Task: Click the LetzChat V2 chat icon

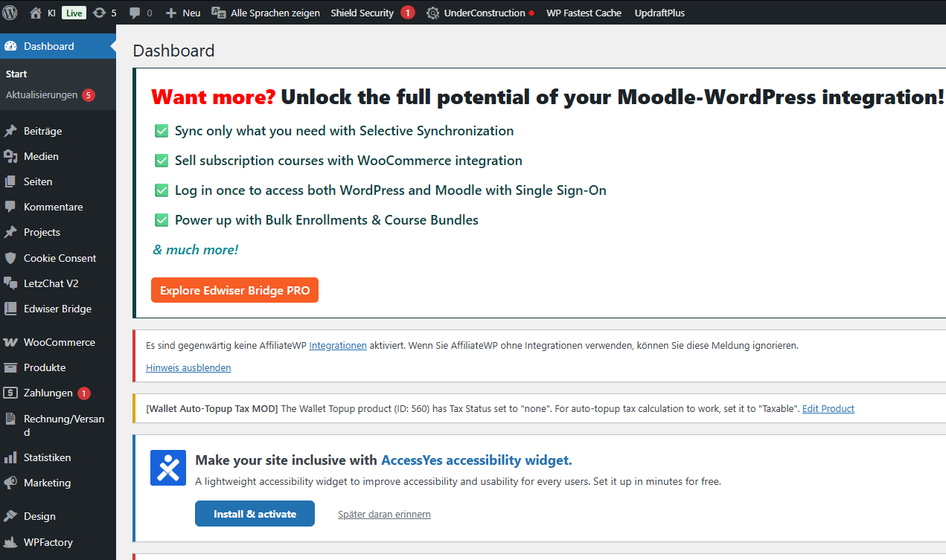Action: pyautogui.click(x=10, y=283)
